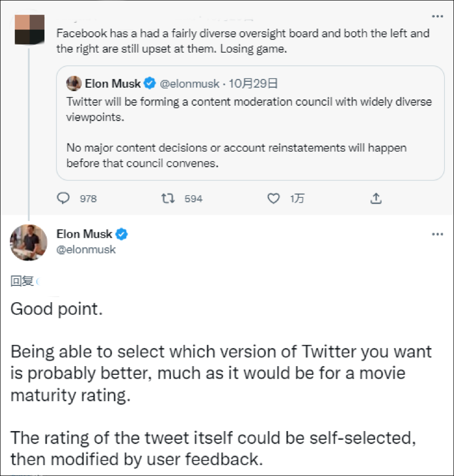Click the verified badge in the quoted tweet

click(150, 83)
